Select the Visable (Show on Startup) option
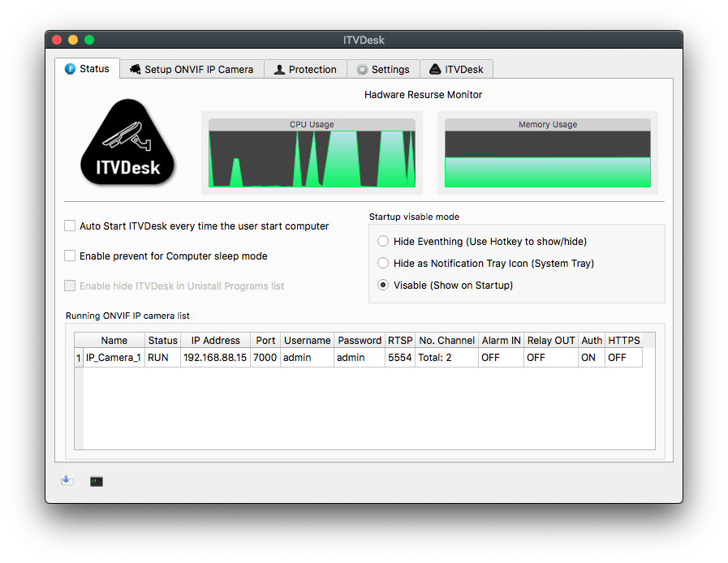The image size is (728, 563). click(x=382, y=285)
